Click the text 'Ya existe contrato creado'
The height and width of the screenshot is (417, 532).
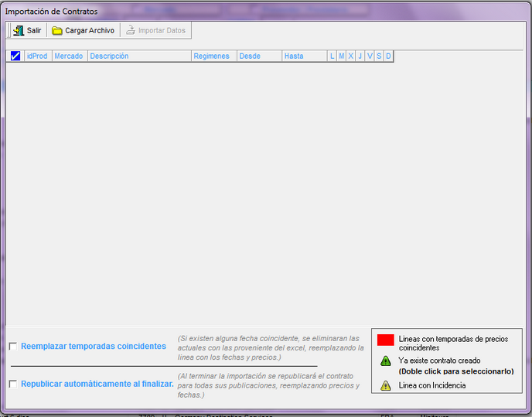[439, 361]
